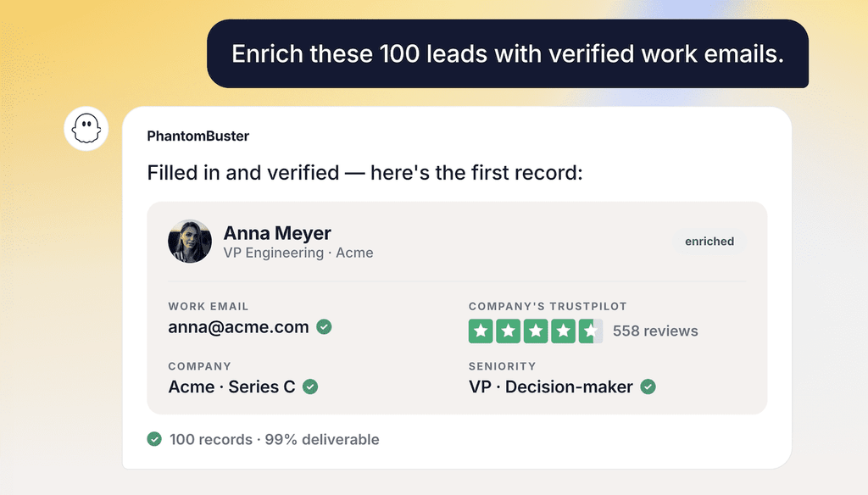Click the checkmark after VP · Decision-maker
Viewport: 868px width, 495px height.
click(x=648, y=387)
